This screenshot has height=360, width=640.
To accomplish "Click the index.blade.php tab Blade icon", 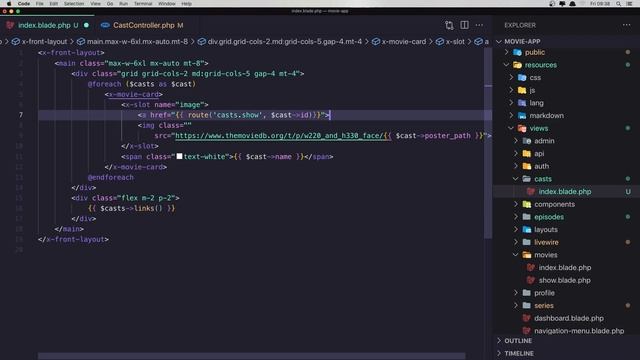I will (x=10, y=25).
